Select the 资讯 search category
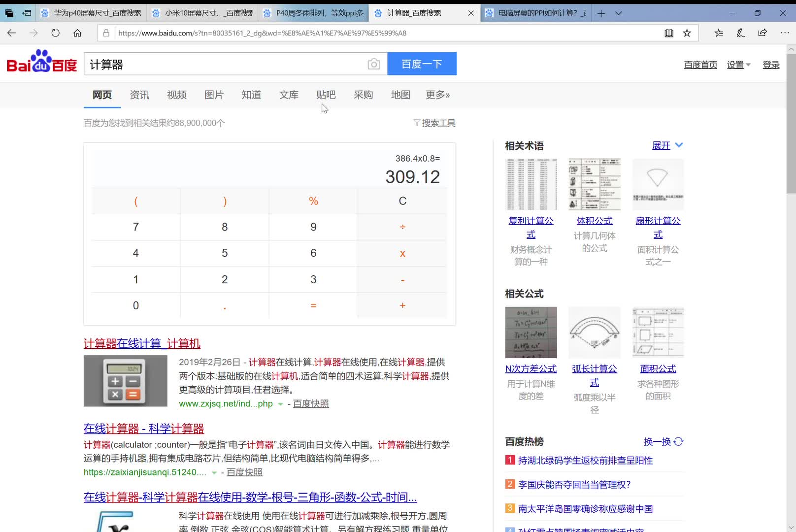 [x=139, y=95]
